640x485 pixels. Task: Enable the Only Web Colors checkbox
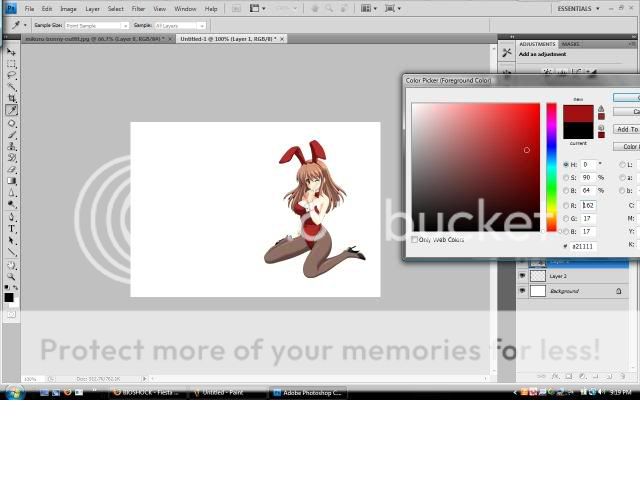[415, 240]
